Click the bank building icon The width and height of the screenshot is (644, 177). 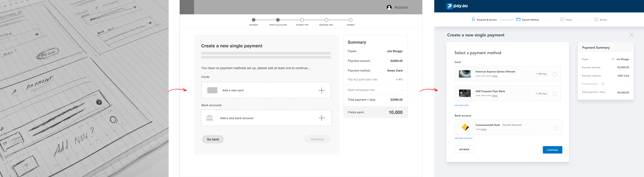coord(209,118)
